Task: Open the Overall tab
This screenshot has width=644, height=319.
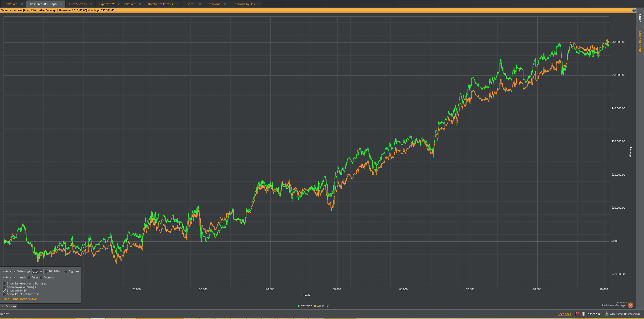Action: pyautogui.click(x=190, y=4)
